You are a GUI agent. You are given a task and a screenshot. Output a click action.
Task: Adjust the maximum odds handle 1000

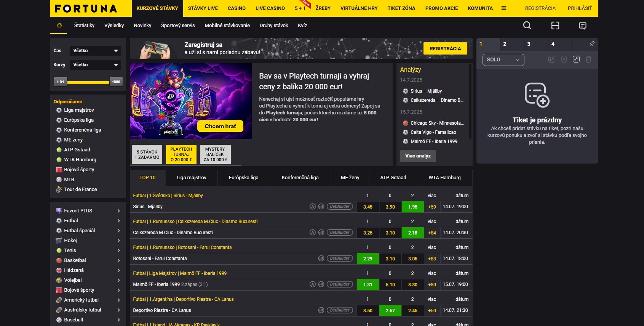pos(116,82)
